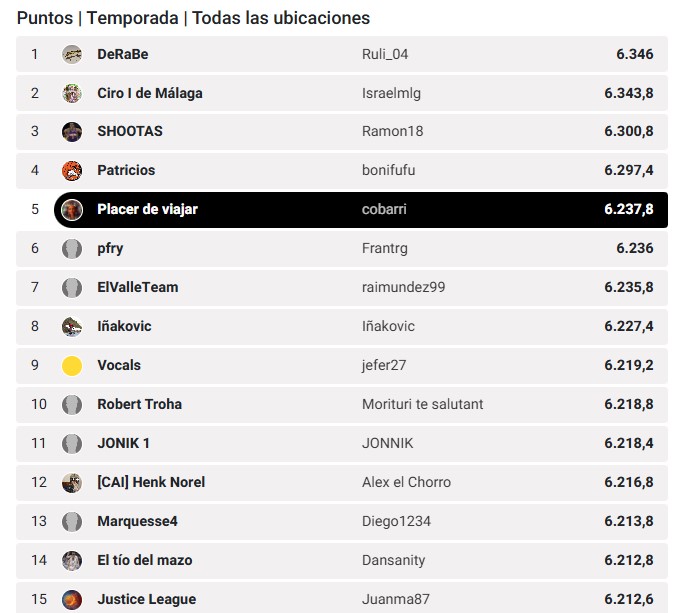Select JONIK 1 team name

[123, 443]
